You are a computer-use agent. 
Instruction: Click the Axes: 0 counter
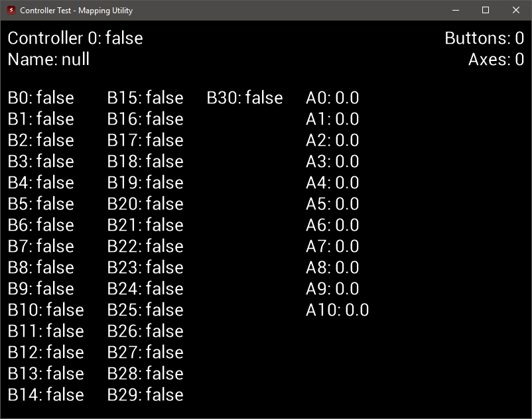click(496, 59)
